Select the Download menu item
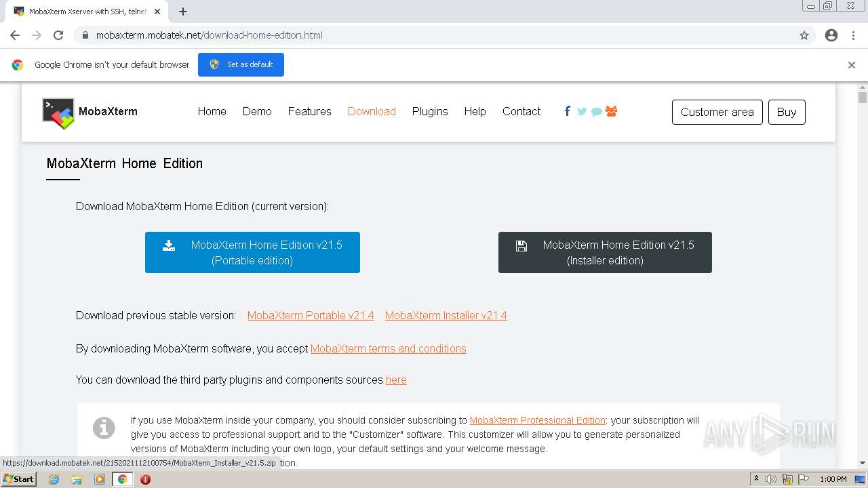This screenshot has width=868, height=488. coord(372,111)
